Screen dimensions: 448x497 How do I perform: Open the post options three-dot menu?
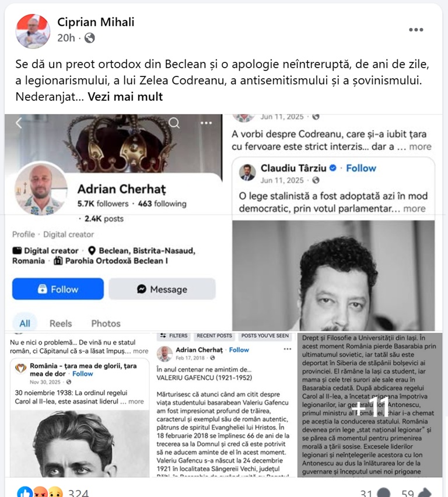click(x=416, y=30)
